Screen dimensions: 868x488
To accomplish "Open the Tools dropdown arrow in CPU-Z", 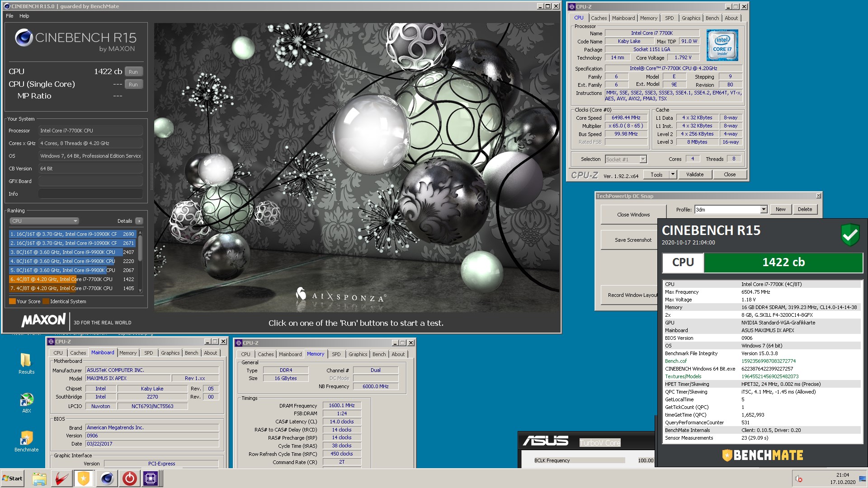I will click(672, 174).
